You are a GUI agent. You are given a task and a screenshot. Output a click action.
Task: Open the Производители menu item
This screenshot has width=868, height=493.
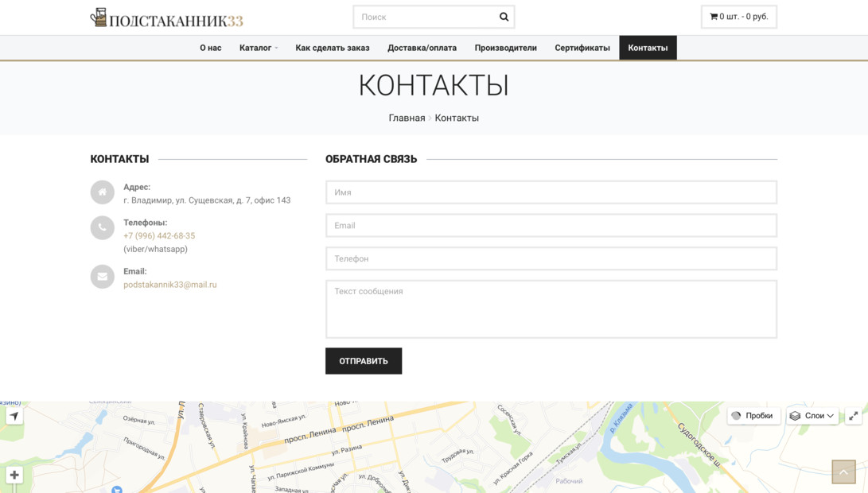505,48
